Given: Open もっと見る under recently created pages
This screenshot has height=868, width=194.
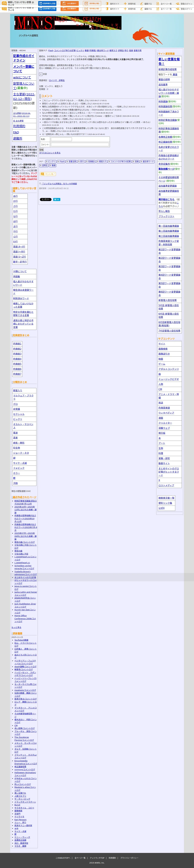Looking at the screenshot, I should point(16,627).
